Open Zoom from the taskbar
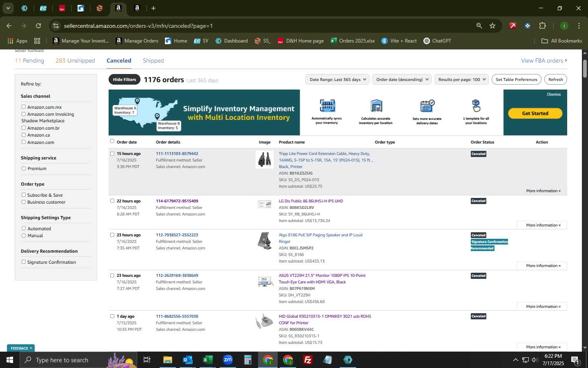The width and height of the screenshot is (588, 368). [228, 360]
